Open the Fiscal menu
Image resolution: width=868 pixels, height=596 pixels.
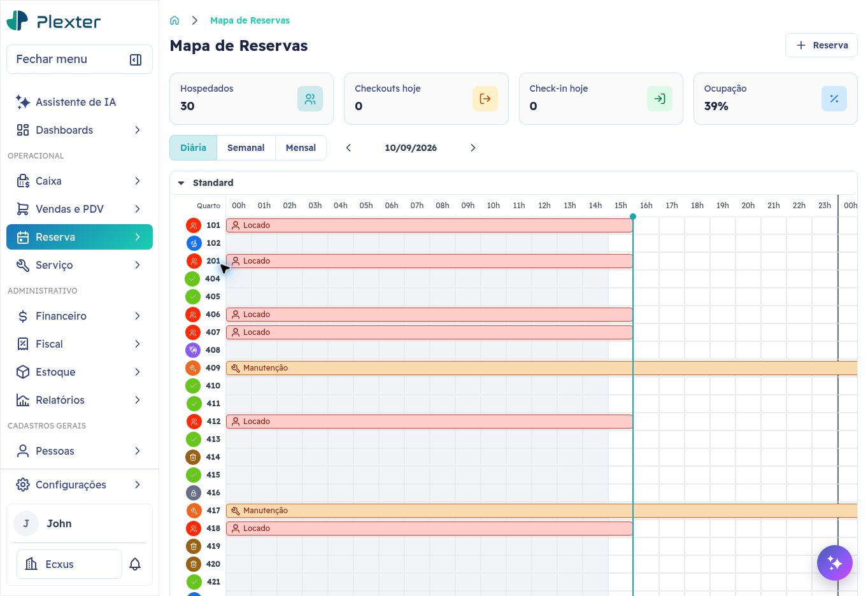point(80,344)
